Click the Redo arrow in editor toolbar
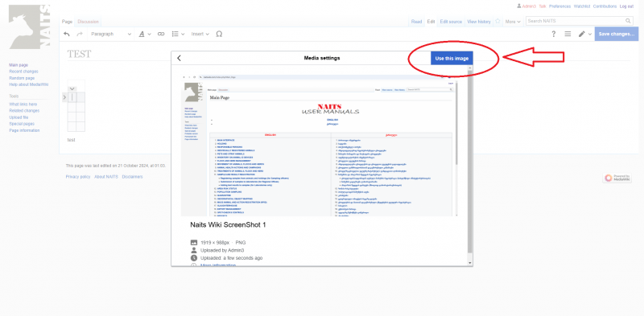644x316 pixels. coord(80,34)
